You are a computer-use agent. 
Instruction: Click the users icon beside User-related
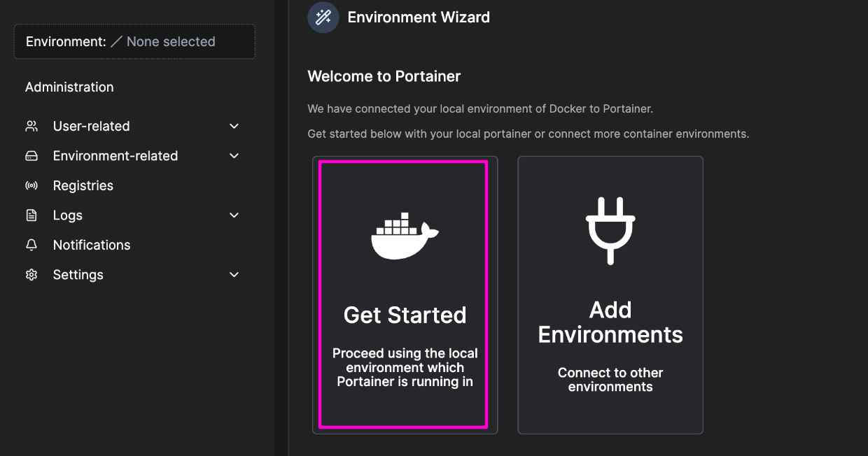[31, 127]
